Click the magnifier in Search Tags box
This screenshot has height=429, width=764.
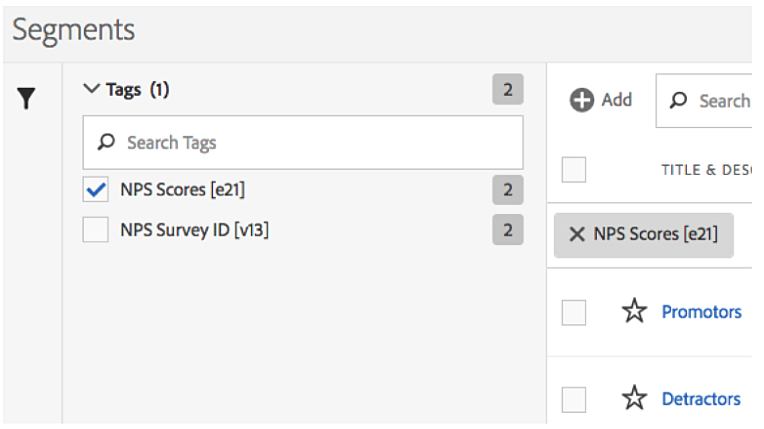coord(106,142)
